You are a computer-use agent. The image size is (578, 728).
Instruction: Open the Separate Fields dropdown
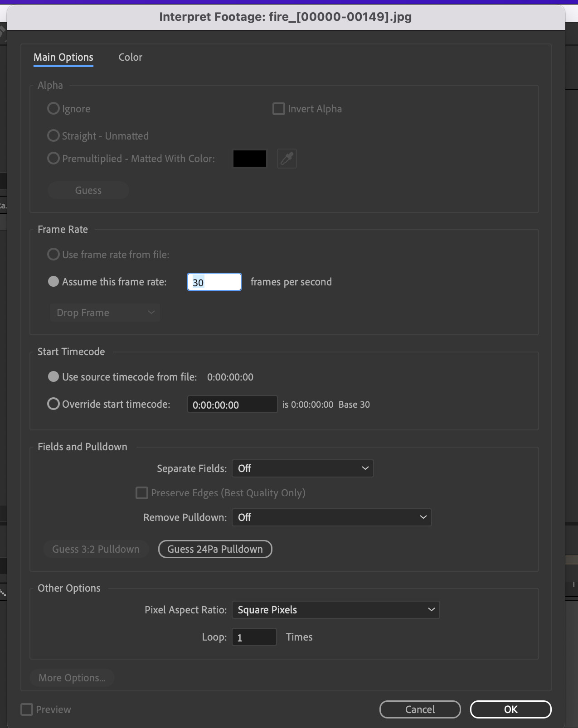[x=303, y=468]
